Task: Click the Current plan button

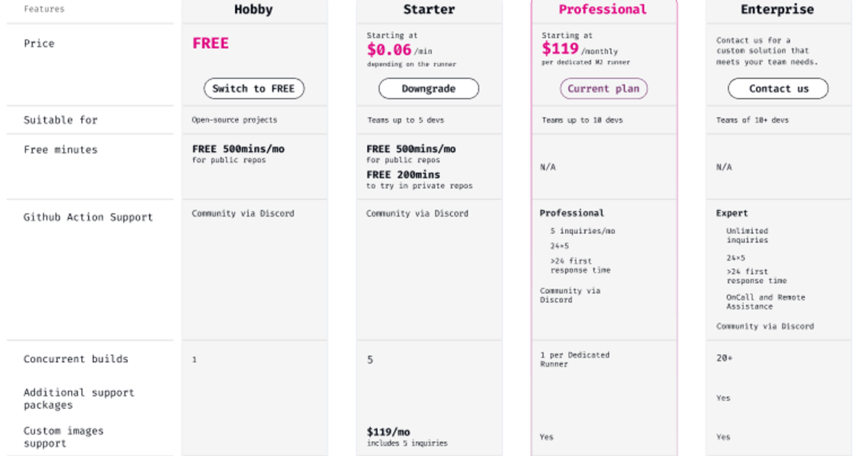Action: 603,88
